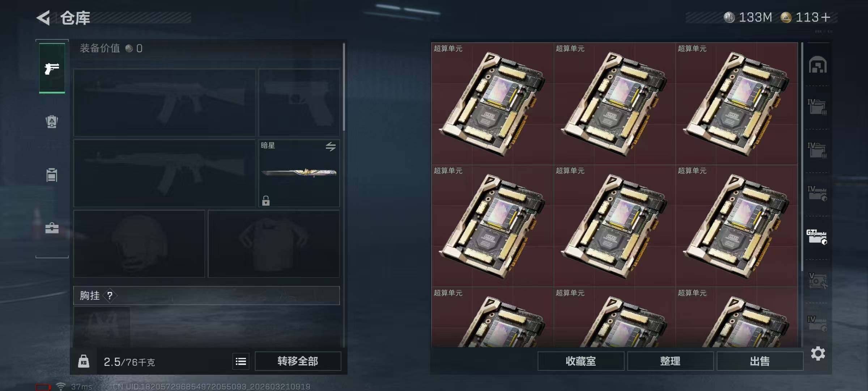Select the weapons pistol tab in left sidebar
This screenshot has height=391, width=868.
tap(52, 68)
